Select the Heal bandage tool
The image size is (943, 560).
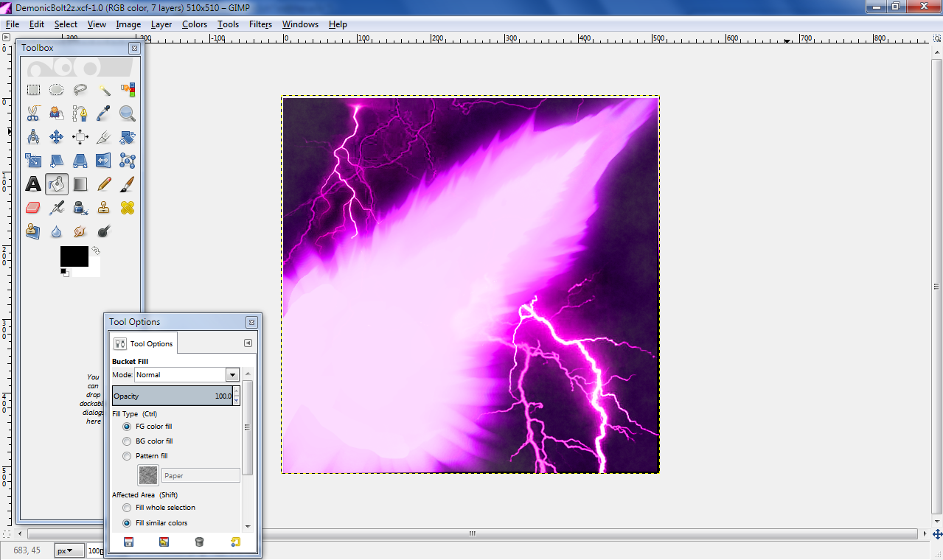click(128, 208)
